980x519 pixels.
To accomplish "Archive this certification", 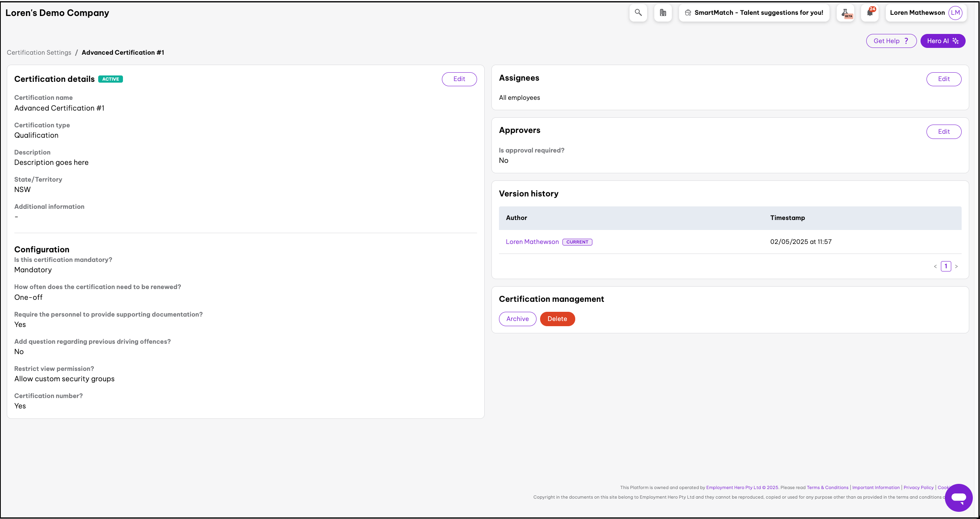I will [x=517, y=319].
